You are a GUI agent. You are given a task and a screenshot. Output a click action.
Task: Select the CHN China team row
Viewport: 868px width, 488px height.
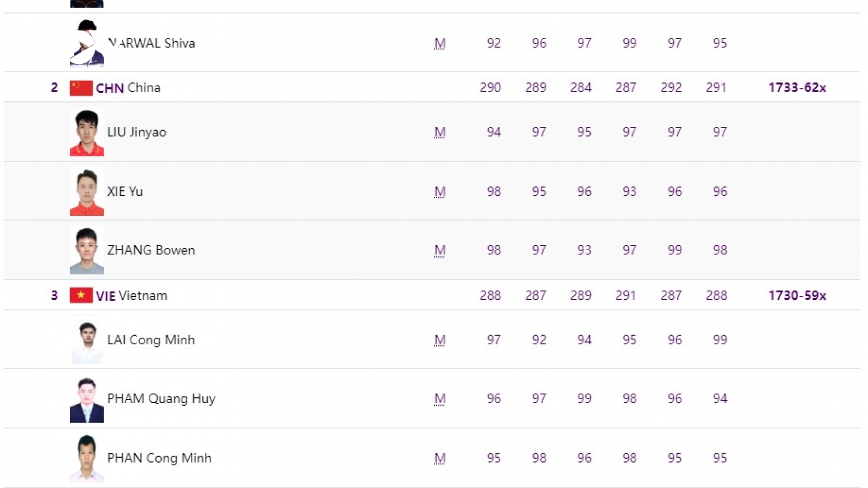432,87
